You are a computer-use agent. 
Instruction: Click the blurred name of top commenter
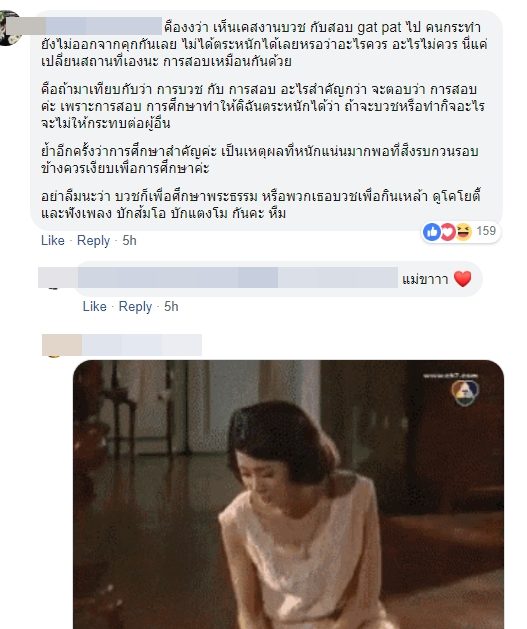click(103, 26)
